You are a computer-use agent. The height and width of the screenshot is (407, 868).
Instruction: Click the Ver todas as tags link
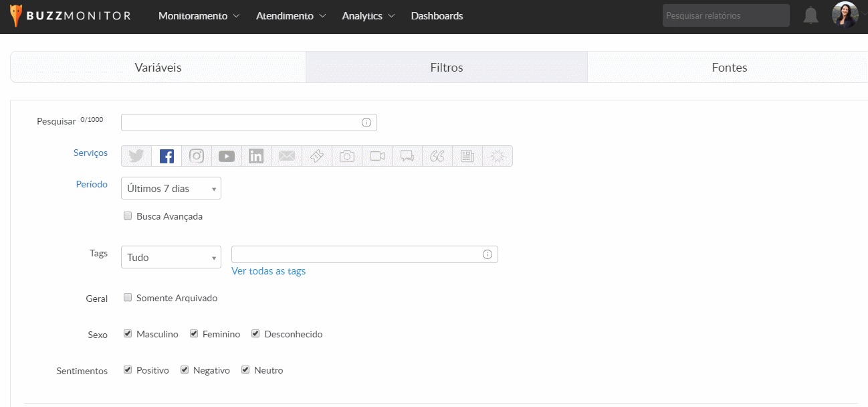(x=268, y=271)
